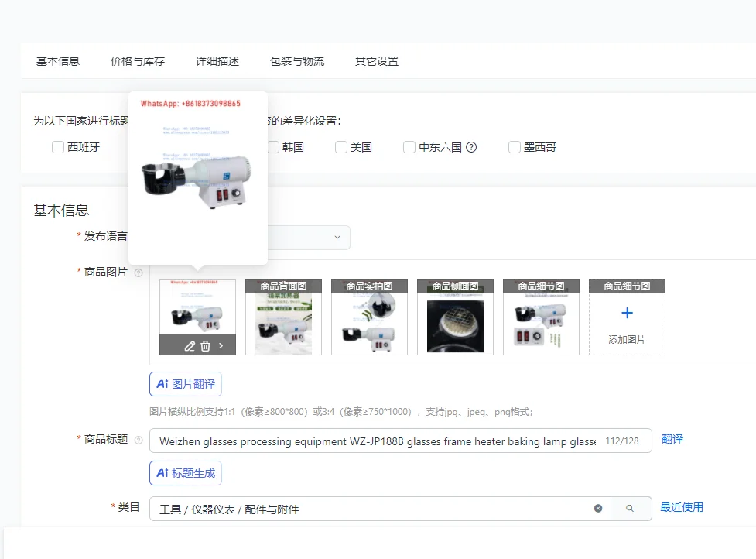Launch AI 标题生成 title generator
The width and height of the screenshot is (756, 559).
click(185, 472)
